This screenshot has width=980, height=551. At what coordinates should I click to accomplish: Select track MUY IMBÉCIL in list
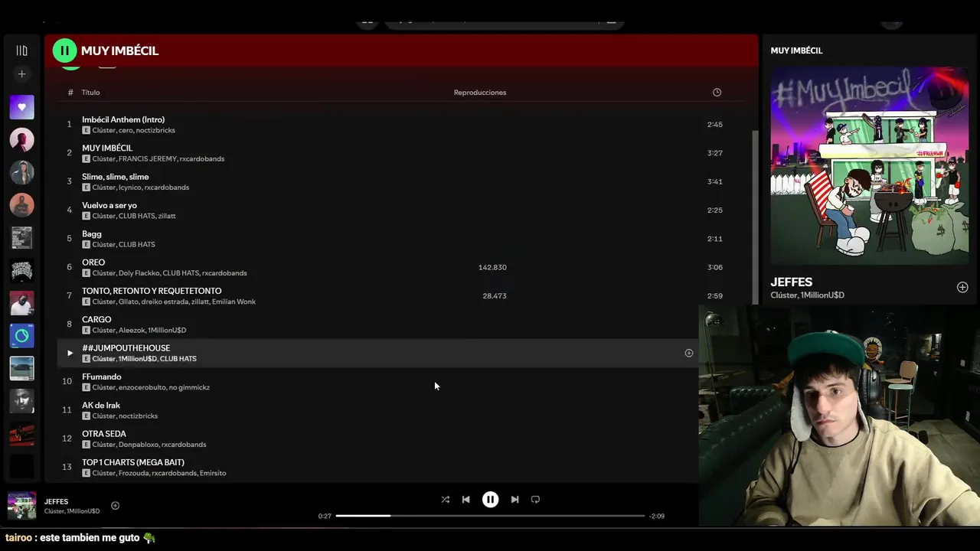(107, 148)
